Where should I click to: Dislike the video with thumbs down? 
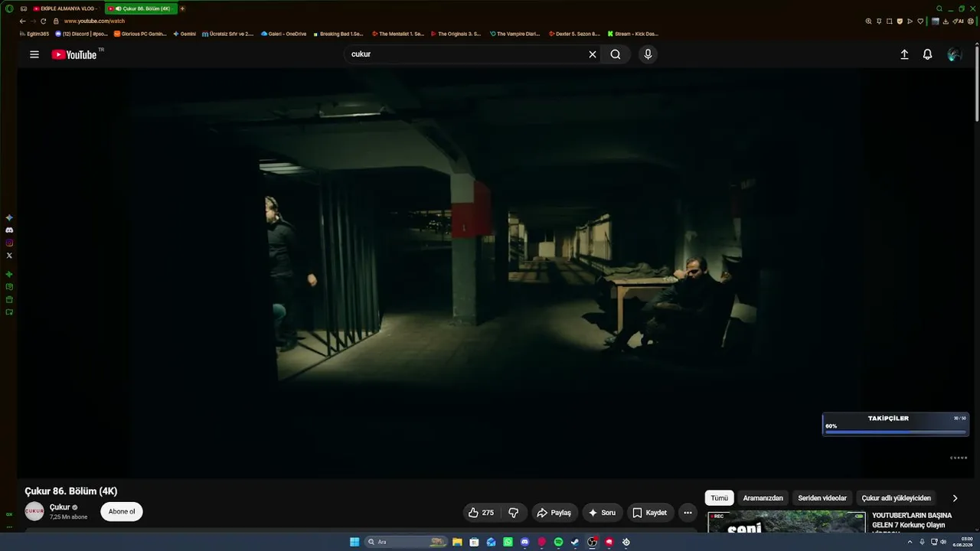(x=514, y=513)
